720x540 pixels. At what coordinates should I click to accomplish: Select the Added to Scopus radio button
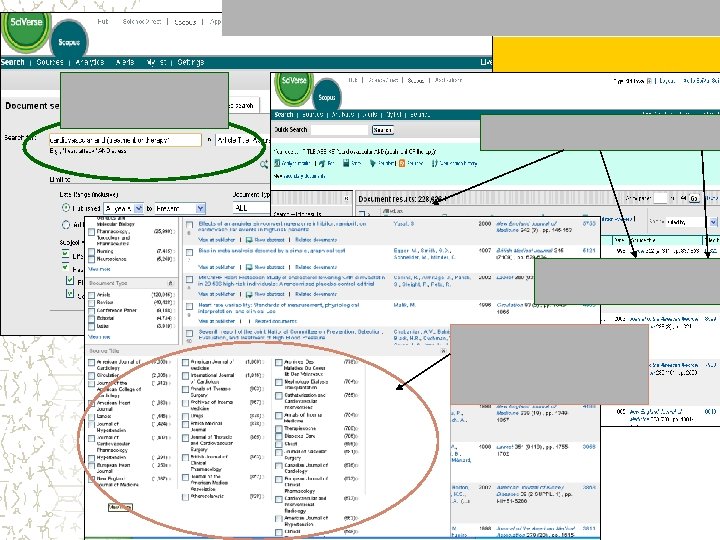(66, 225)
